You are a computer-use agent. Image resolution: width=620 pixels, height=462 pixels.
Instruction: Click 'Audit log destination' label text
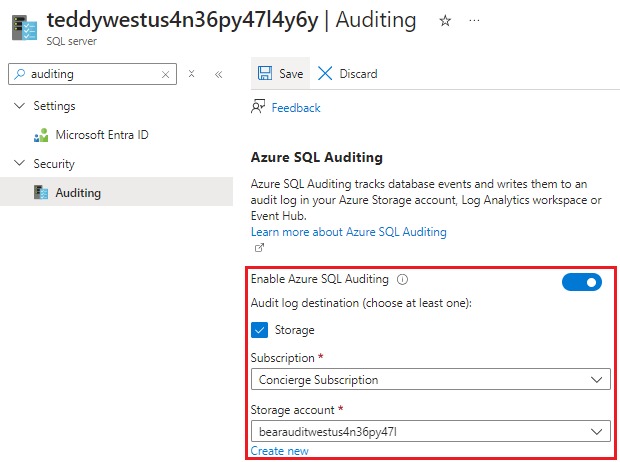click(361, 303)
